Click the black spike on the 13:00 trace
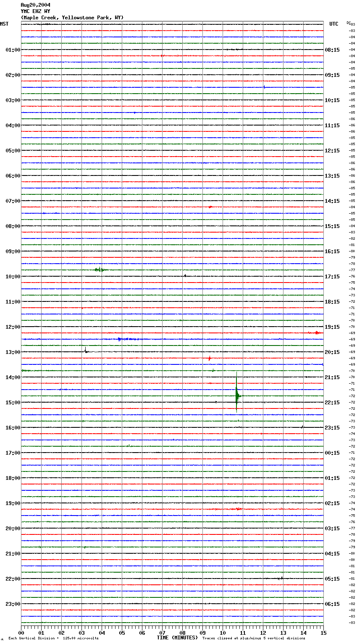 click(x=86, y=351)
